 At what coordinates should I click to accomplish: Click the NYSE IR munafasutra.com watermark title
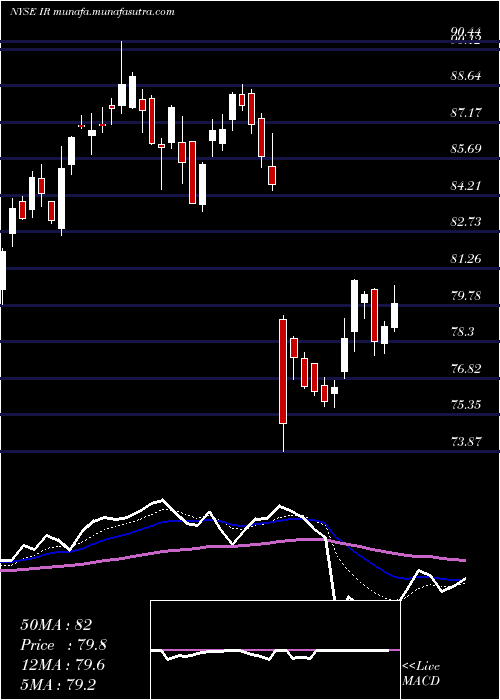pos(92,12)
